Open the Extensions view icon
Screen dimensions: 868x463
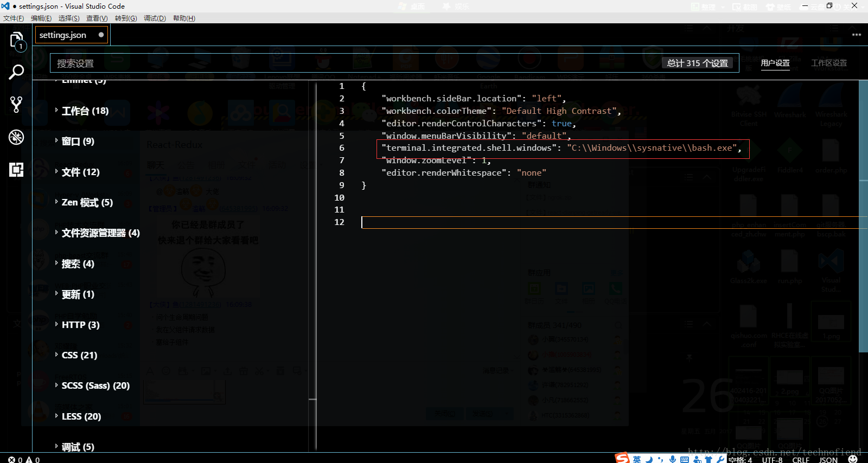click(x=16, y=170)
